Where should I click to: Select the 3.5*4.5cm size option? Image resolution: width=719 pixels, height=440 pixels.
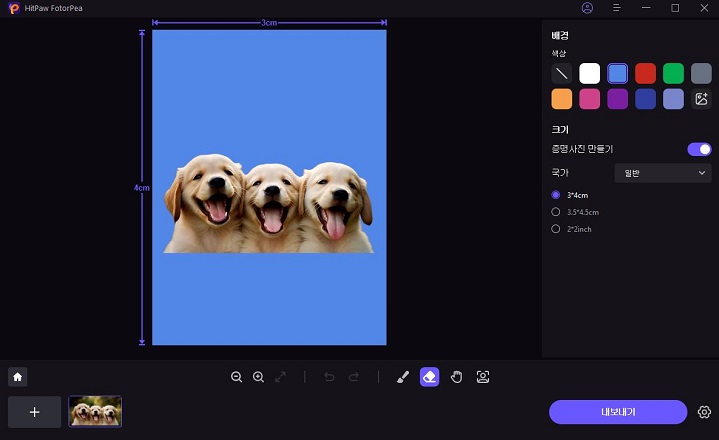[575, 212]
